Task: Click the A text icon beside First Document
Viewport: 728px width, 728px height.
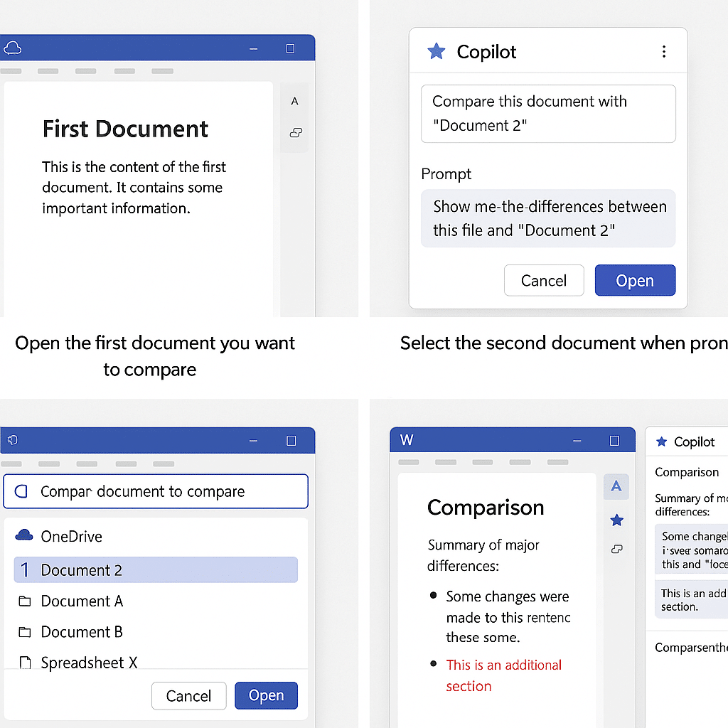Action: (294, 101)
